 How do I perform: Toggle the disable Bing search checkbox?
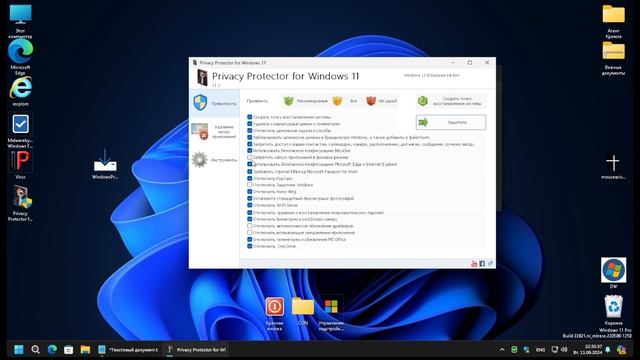click(249, 191)
